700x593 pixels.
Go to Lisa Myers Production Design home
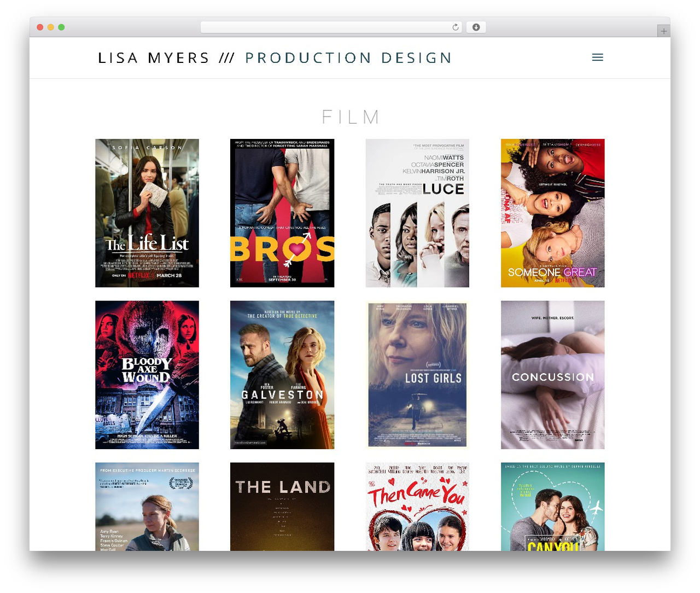tap(275, 58)
